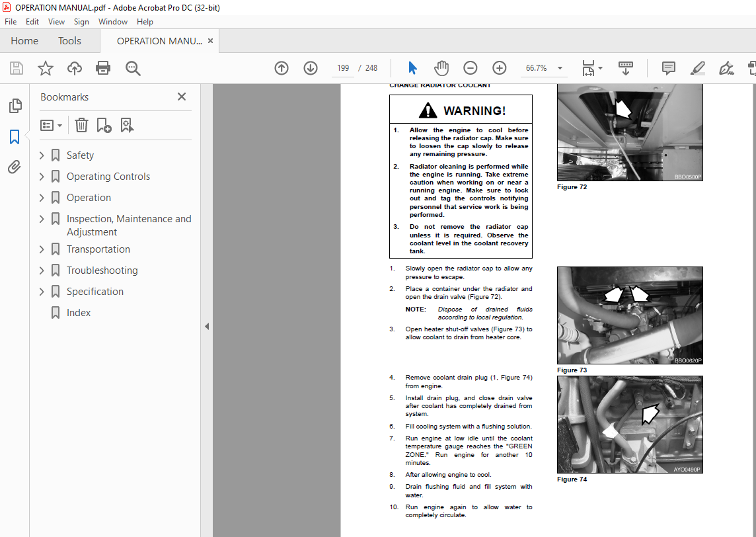Open bookmarks options dropdown menu
The image size is (756, 537).
coord(51,126)
